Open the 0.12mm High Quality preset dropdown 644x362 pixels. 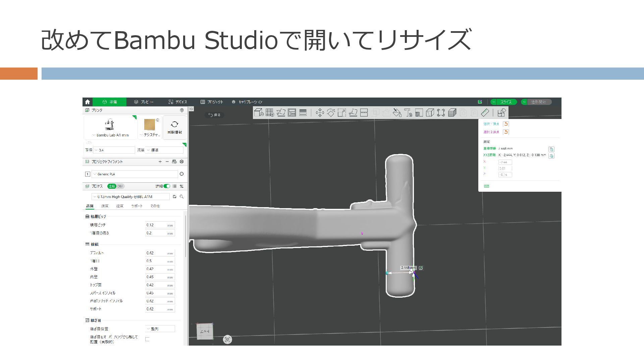[131, 197]
